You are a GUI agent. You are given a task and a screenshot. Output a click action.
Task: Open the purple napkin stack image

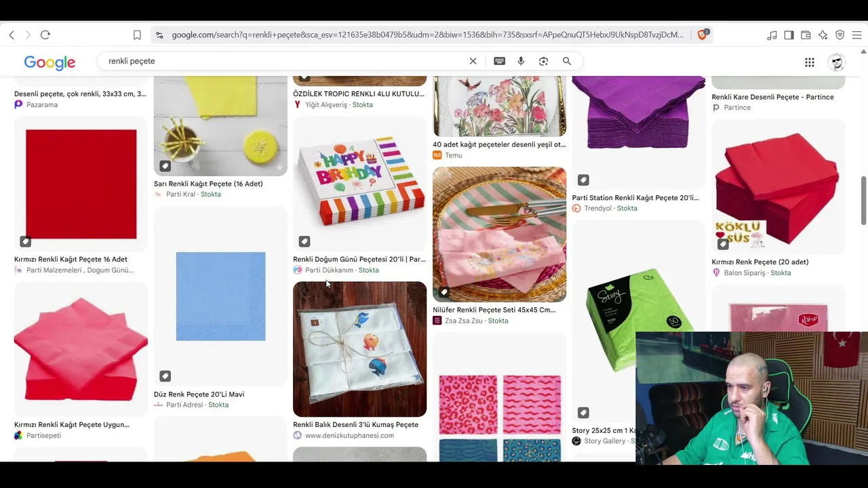click(639, 133)
